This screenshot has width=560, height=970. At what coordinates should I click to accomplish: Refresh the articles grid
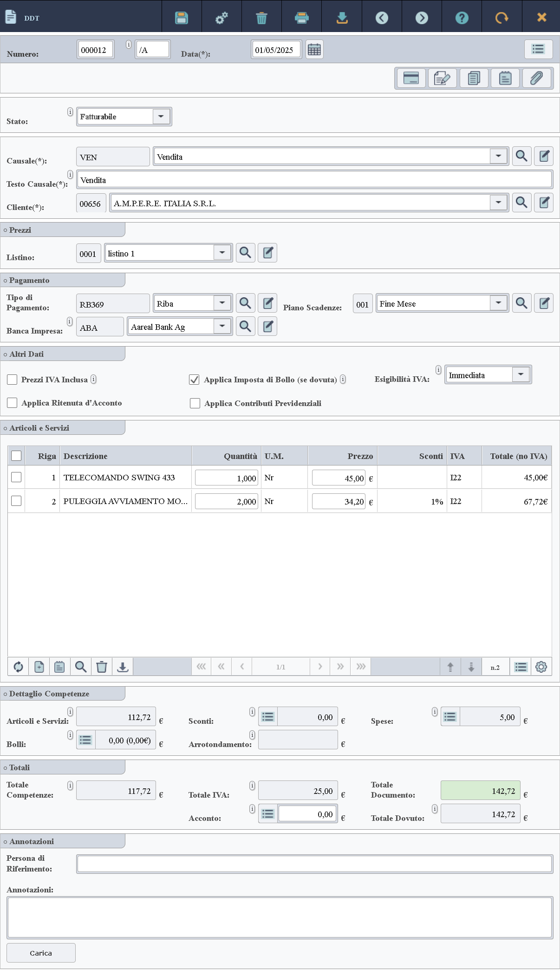(x=18, y=667)
